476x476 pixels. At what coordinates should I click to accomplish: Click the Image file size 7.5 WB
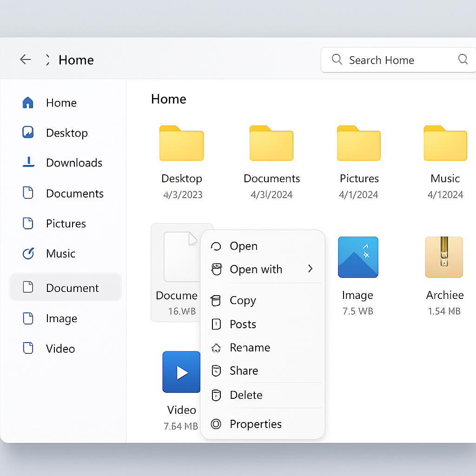pyautogui.click(x=358, y=311)
